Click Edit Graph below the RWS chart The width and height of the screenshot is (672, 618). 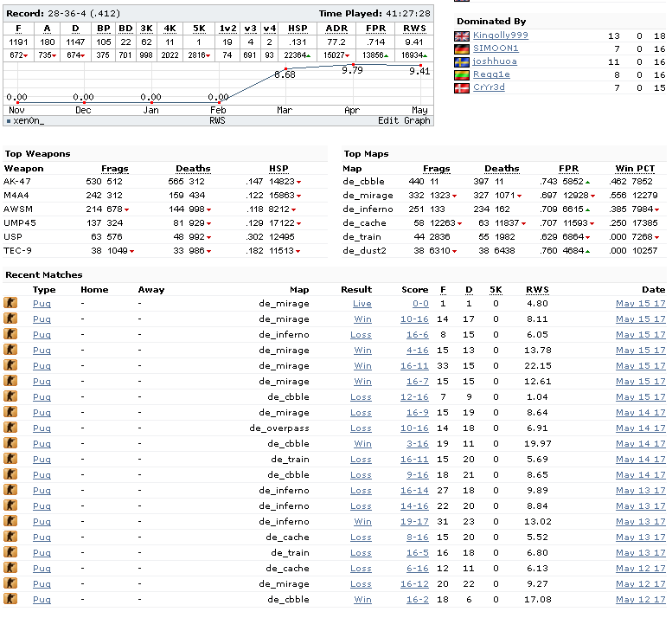404,120
